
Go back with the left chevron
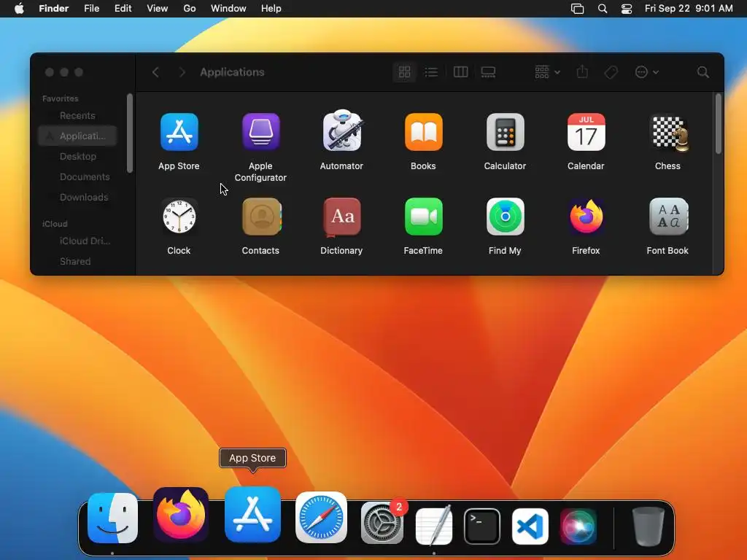pos(155,72)
